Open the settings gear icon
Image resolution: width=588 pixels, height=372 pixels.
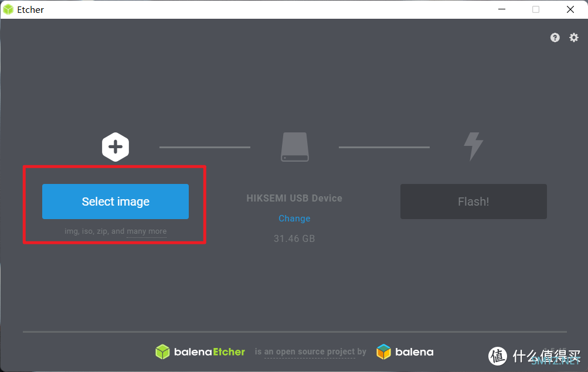[x=574, y=37]
